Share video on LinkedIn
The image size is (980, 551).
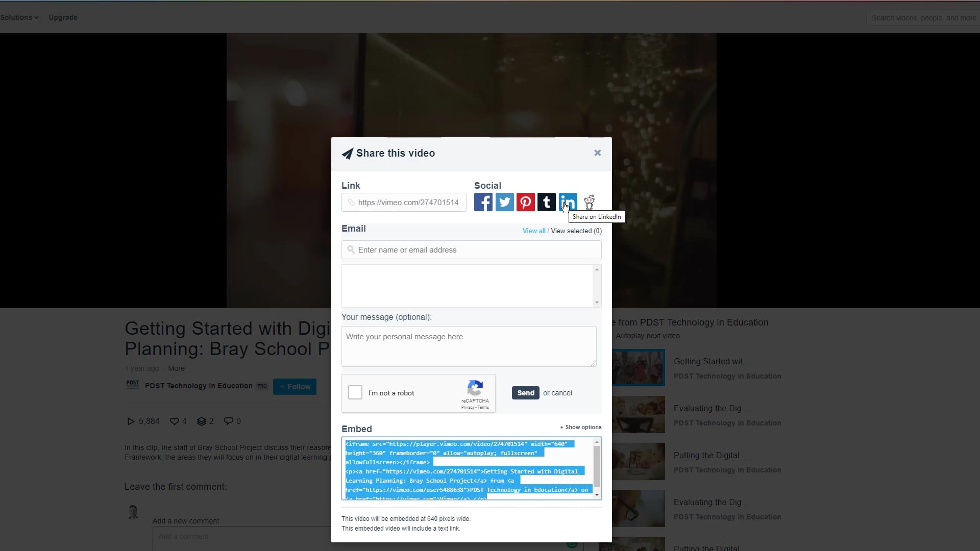coord(568,202)
